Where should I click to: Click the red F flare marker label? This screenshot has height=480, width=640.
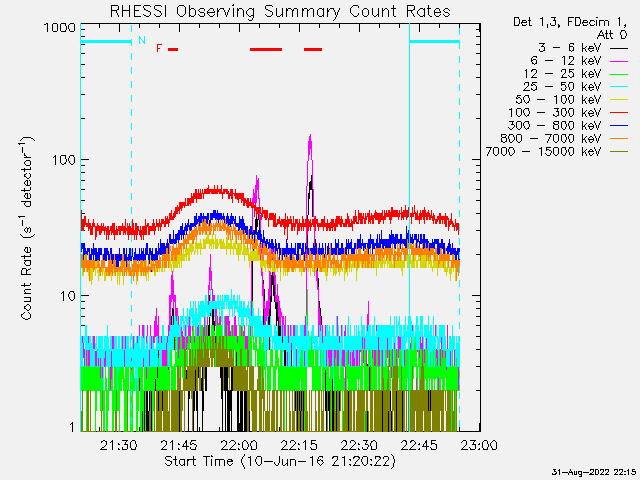tap(159, 49)
